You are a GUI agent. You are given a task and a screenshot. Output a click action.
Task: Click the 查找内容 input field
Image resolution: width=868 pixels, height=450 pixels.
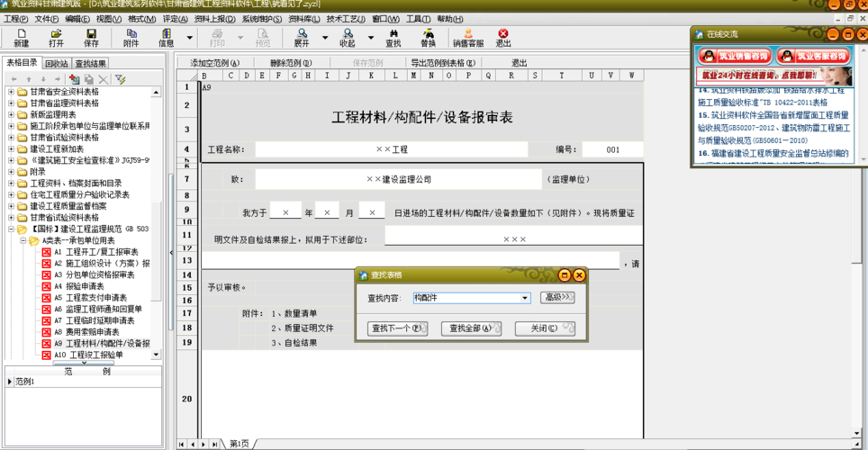pyautogui.click(x=466, y=298)
